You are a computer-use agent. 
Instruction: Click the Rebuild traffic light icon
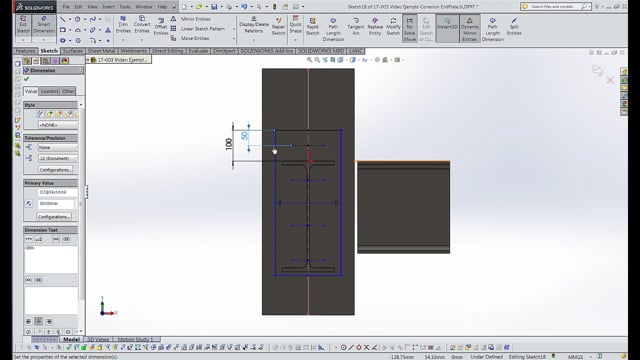[x=275, y=7]
